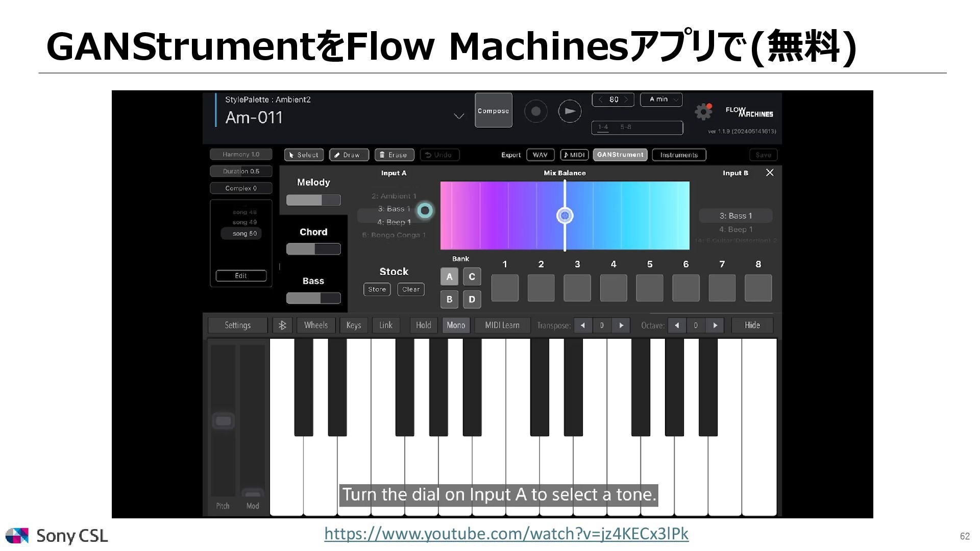Click the Duration 0.5 parameter
980x551 pixels.
241,171
